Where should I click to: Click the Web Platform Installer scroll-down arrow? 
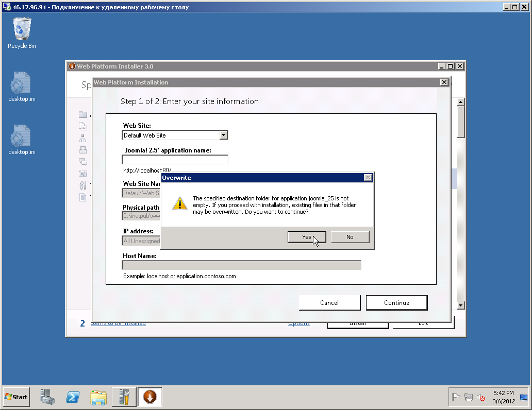point(460,305)
